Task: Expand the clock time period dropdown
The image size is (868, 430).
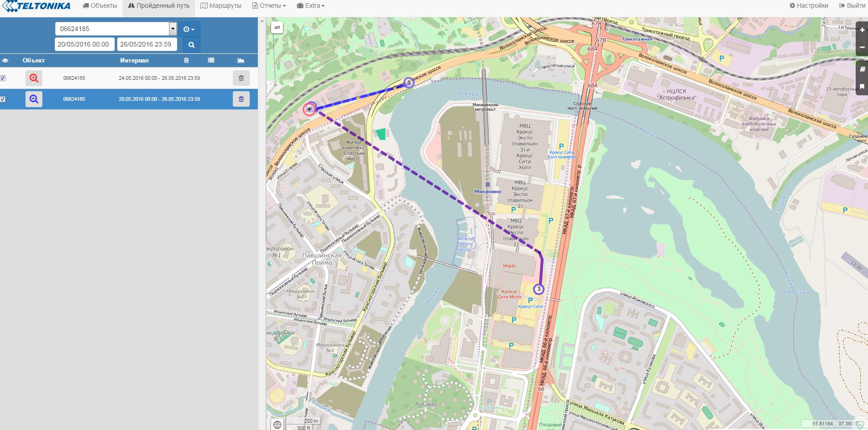Action: (189, 29)
